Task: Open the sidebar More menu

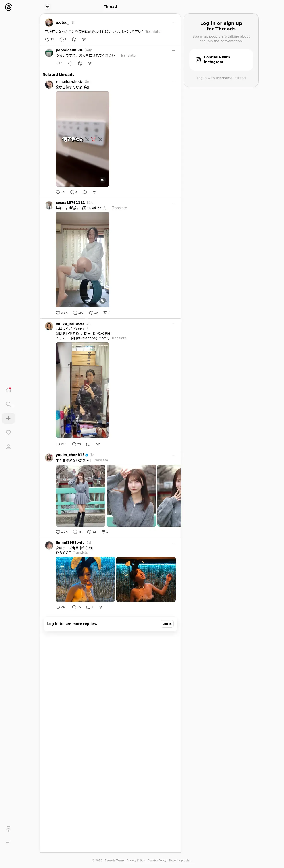Action: (x=8, y=841)
